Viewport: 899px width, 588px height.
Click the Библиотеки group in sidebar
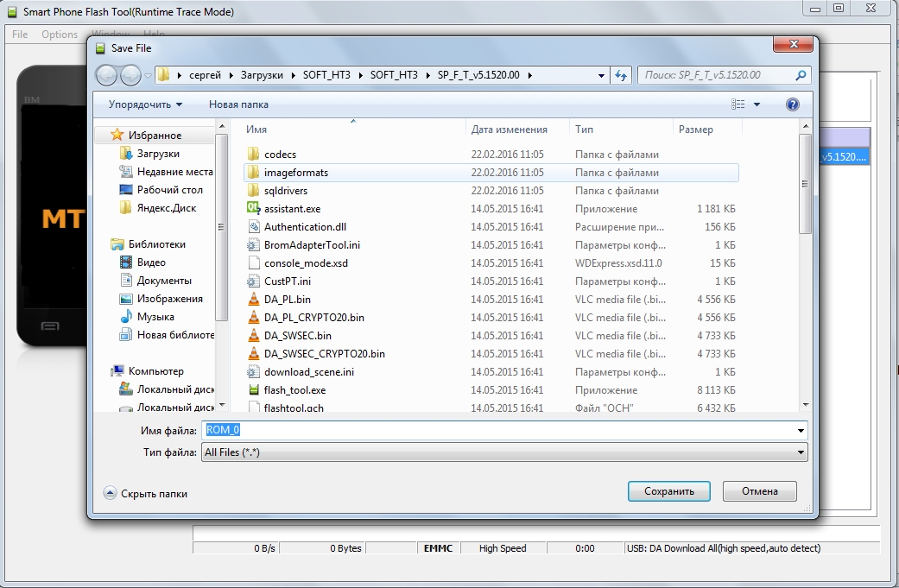click(156, 244)
